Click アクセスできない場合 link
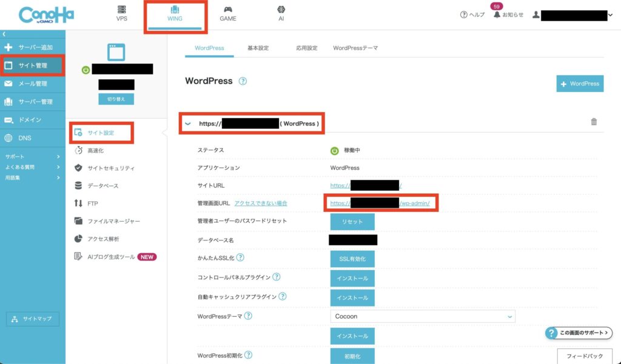621x364 pixels. 261,204
